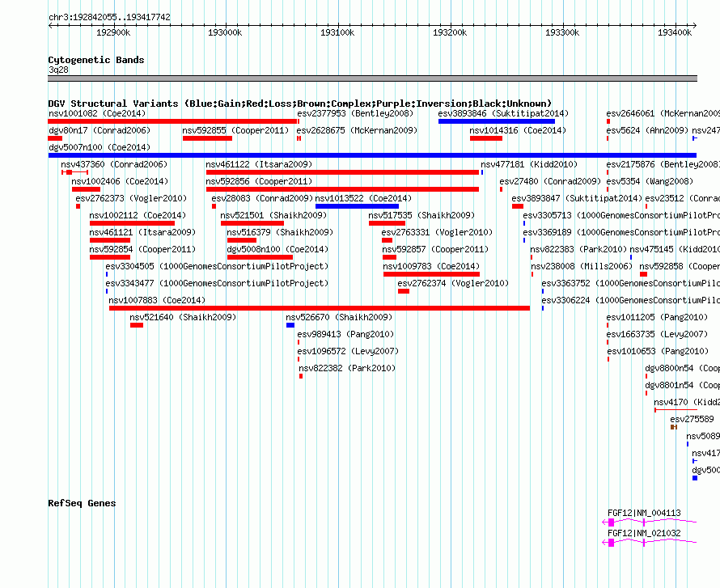Click the chr3:192842055..193417742 region label
720x588 pixels.
[x=109, y=17]
